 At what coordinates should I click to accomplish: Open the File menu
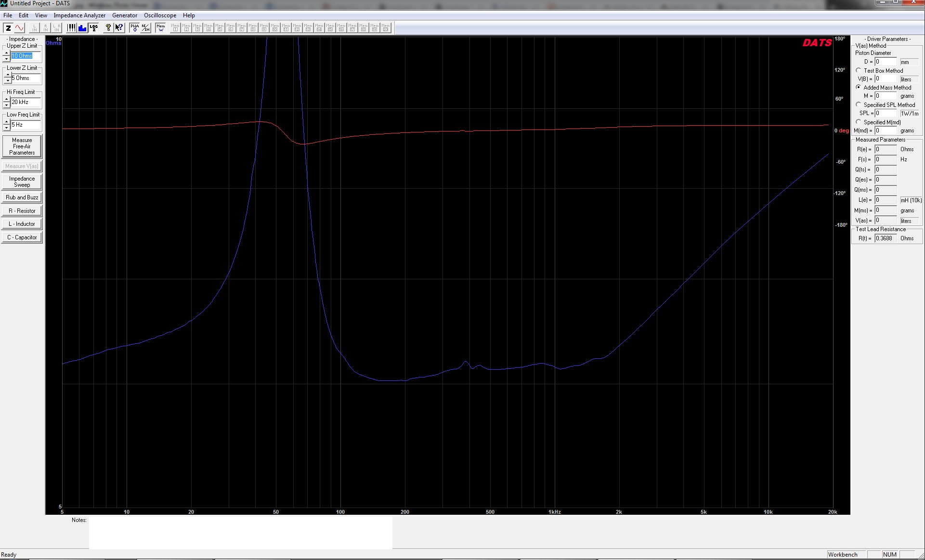[x=8, y=15]
